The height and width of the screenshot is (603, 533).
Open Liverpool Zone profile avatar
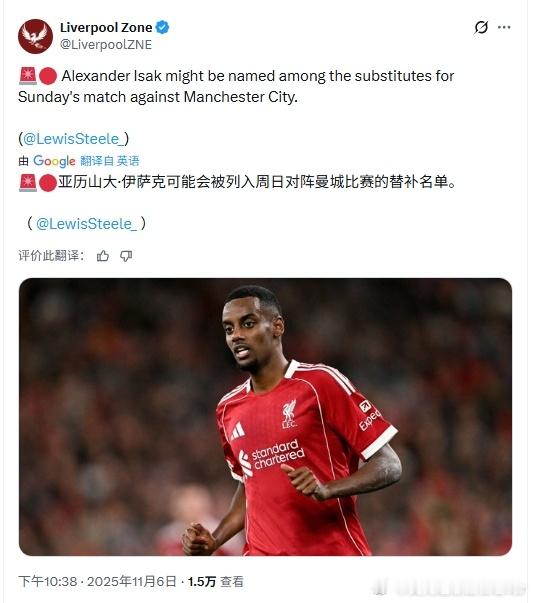point(35,36)
